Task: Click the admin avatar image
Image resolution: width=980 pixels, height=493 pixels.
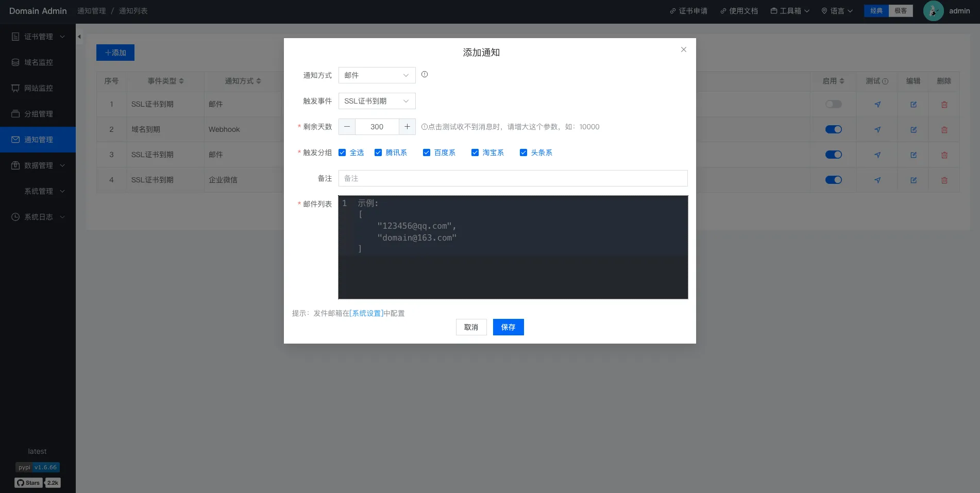Action: (933, 11)
